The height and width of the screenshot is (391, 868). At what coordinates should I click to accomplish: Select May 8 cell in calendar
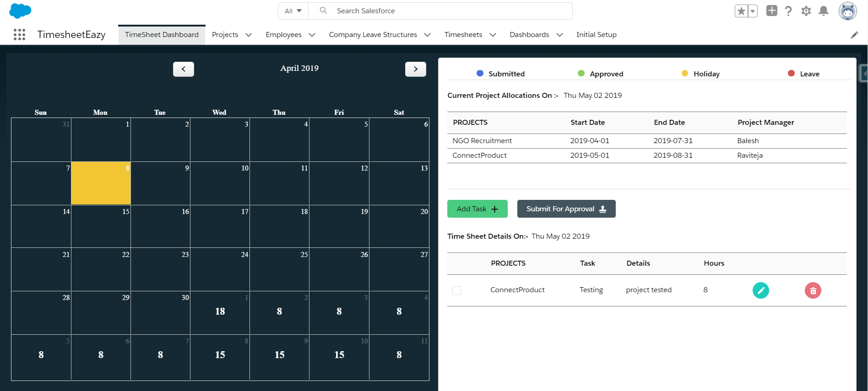(x=220, y=357)
